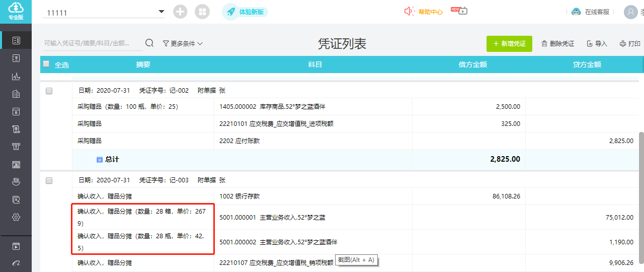Open the line chart reports sidebar icon
This screenshot has width=644, height=272.
pyautogui.click(x=16, y=76)
